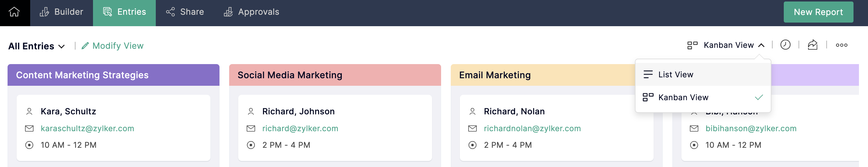This screenshot has height=167, width=868.
Task: Open karaschultz@zylker.com email link
Action: tap(87, 129)
